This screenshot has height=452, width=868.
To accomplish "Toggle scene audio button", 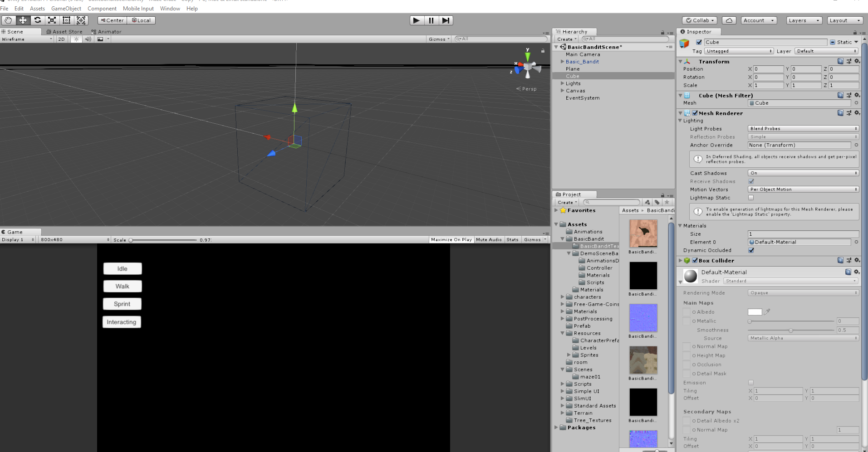I will (88, 39).
